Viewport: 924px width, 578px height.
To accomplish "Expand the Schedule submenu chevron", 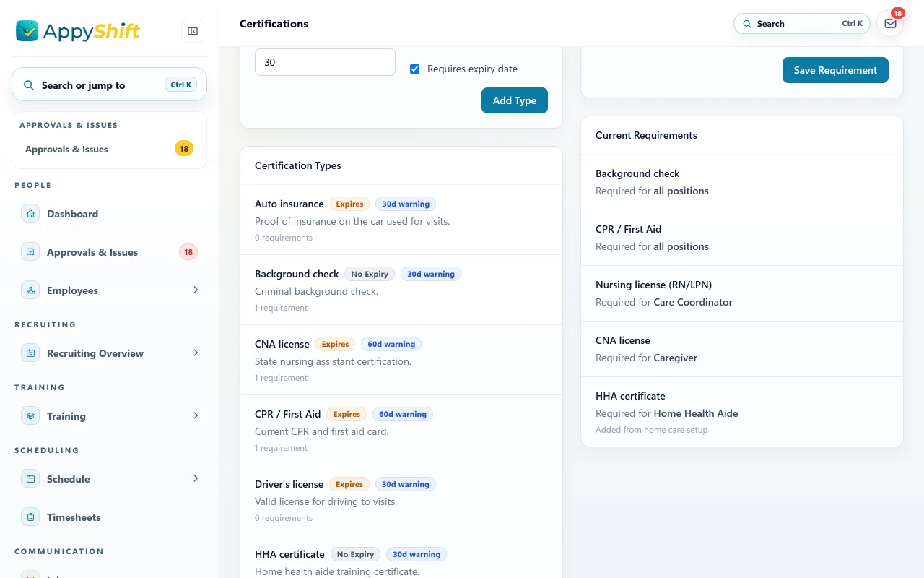I will click(x=196, y=478).
